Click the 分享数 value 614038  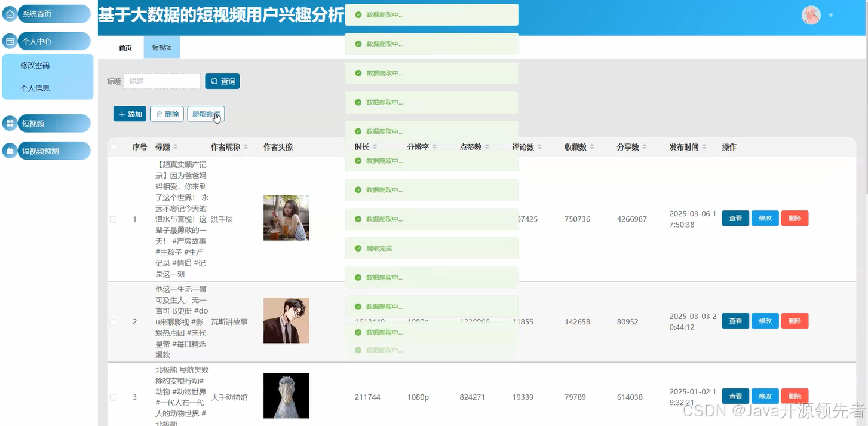coord(630,397)
